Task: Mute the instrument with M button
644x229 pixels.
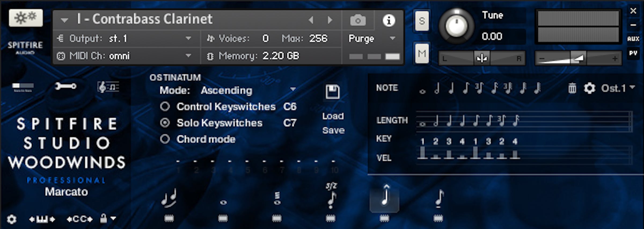Action: pos(422,53)
